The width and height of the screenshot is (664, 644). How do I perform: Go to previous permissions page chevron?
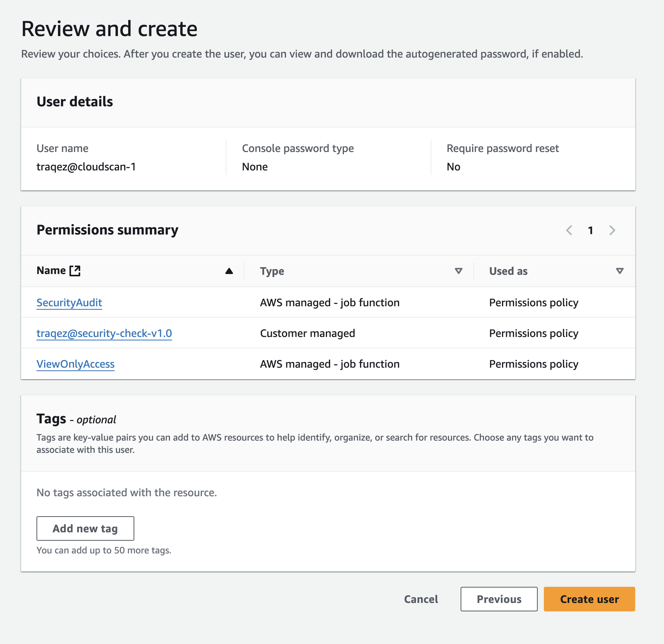(569, 230)
